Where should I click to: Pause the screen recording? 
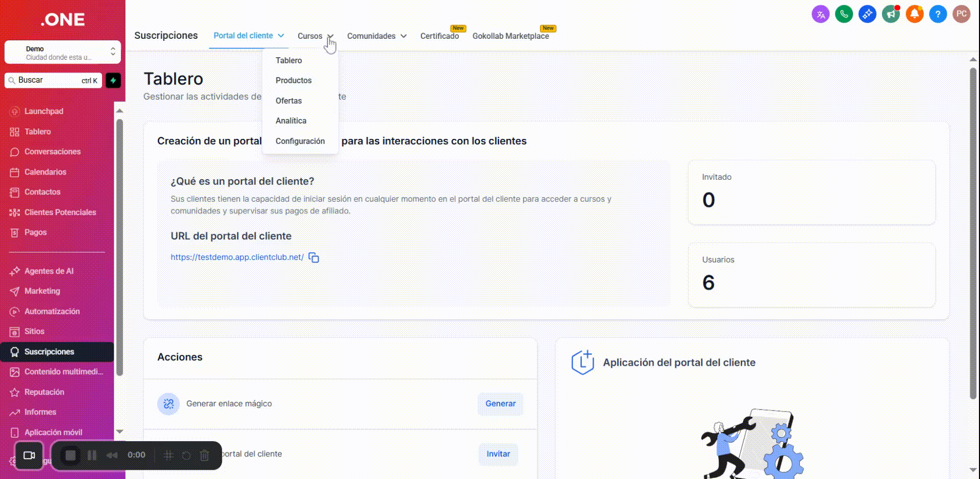click(92, 455)
